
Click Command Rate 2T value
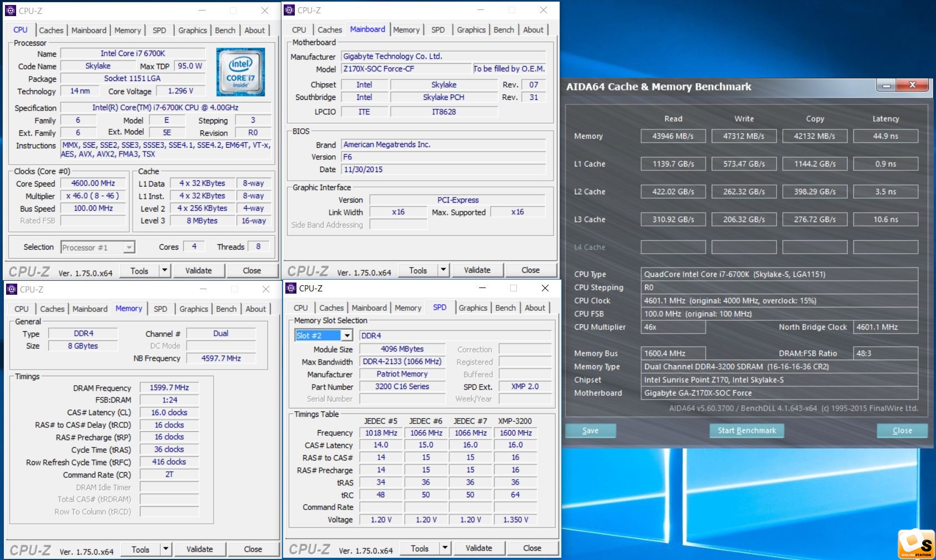click(x=169, y=475)
